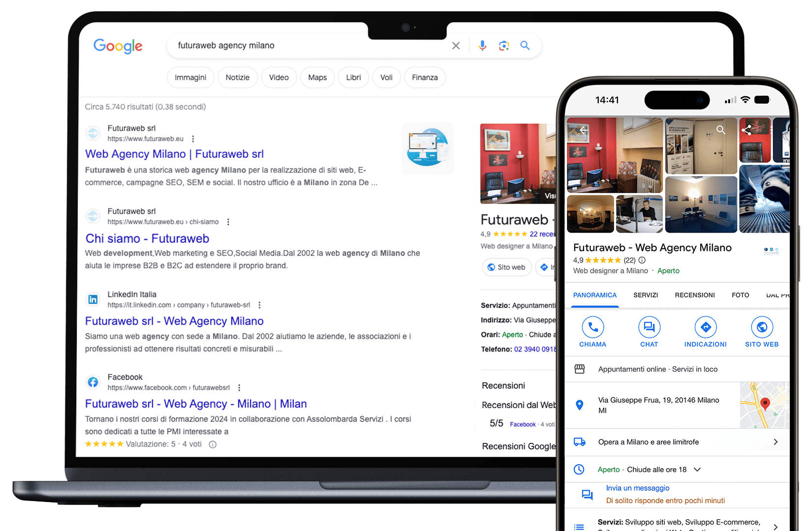Switch to Video search filter
Image resolution: width=812 pixels, height=531 pixels.
(x=279, y=78)
